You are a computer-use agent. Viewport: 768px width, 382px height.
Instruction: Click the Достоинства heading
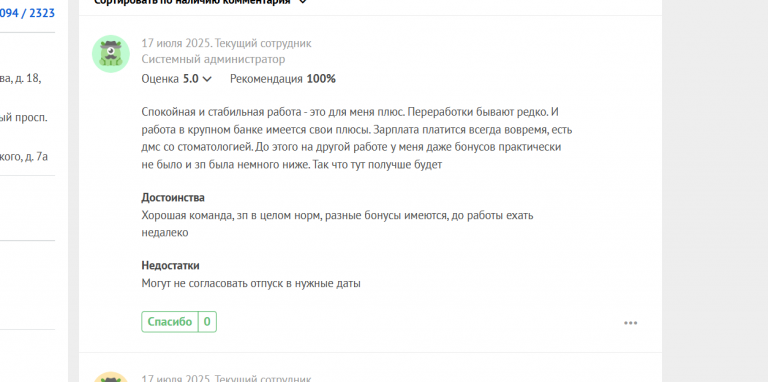tap(173, 198)
